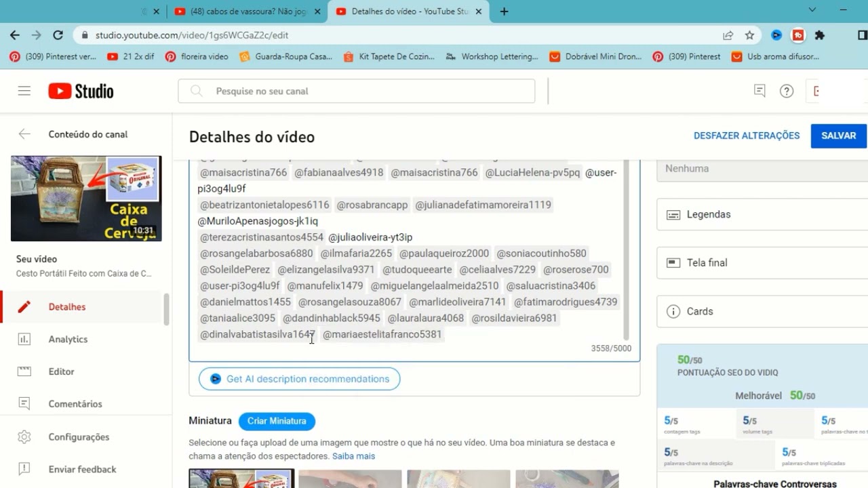Close the 'cabos de vassoura' tab
This screenshot has height=488, width=868.
pyautogui.click(x=317, y=12)
